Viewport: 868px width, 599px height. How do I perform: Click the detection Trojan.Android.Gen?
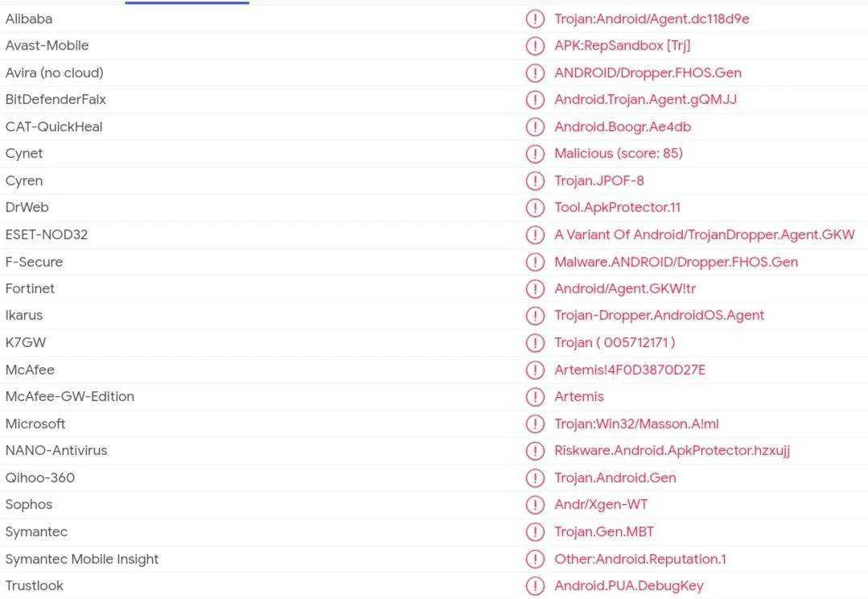615,477
